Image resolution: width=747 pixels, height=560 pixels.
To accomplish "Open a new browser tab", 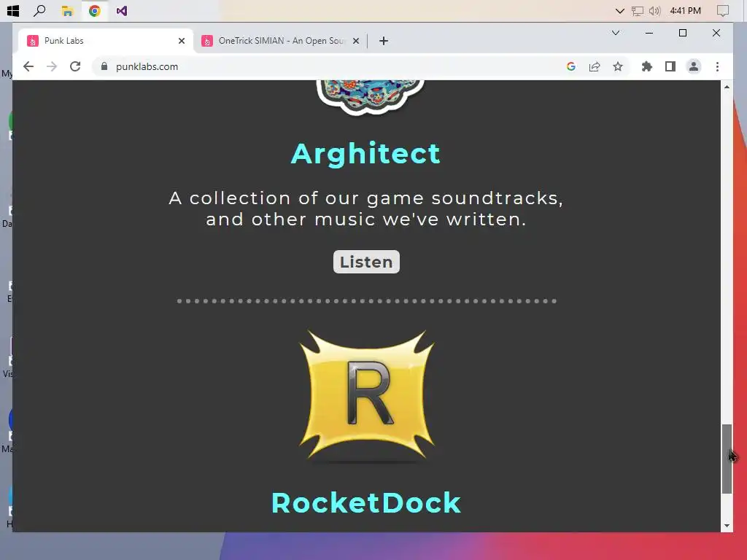I will pos(384,41).
